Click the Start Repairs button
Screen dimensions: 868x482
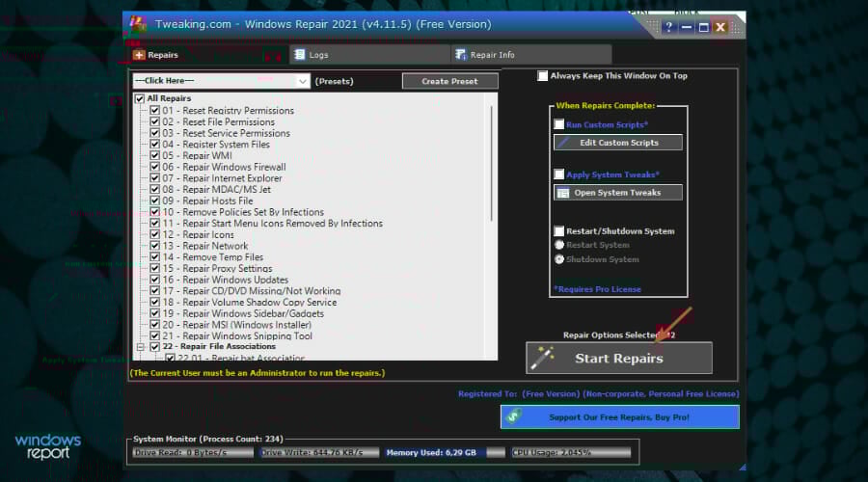coord(619,358)
